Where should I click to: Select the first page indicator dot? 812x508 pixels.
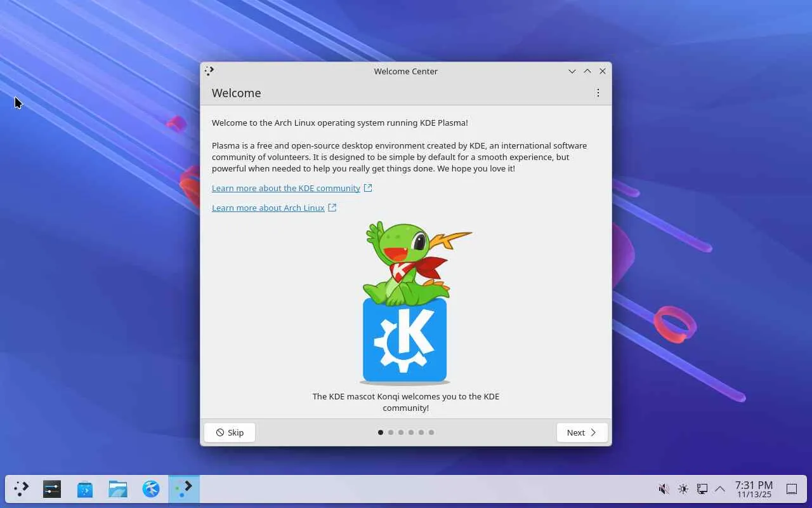(381, 432)
